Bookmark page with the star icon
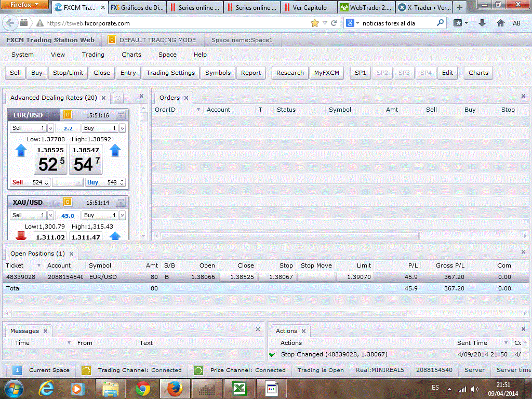532x399 pixels. click(314, 23)
